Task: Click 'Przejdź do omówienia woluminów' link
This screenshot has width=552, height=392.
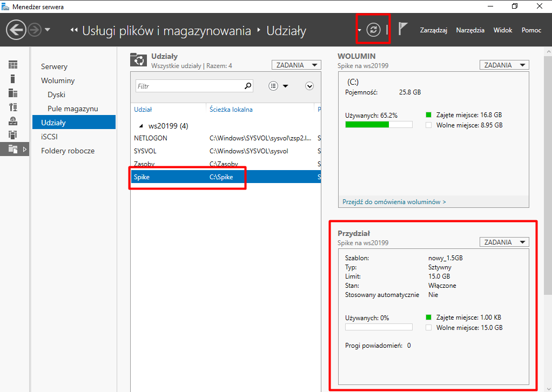Action: click(x=394, y=202)
